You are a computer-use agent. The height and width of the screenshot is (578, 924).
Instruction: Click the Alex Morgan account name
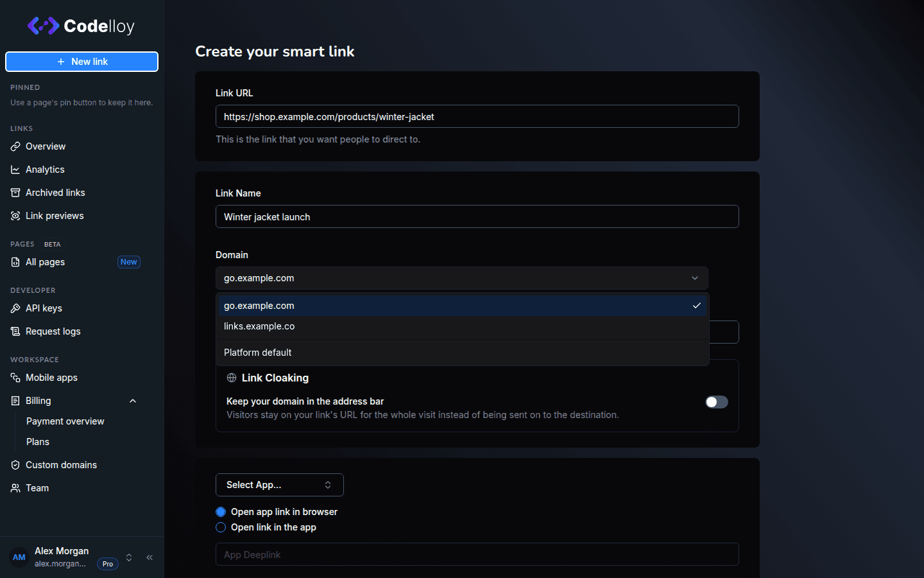point(62,551)
